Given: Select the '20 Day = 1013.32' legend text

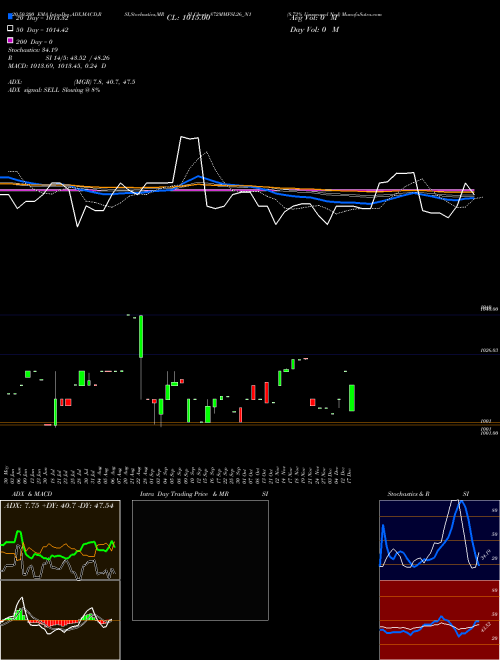Looking at the screenshot, I should [42, 18].
